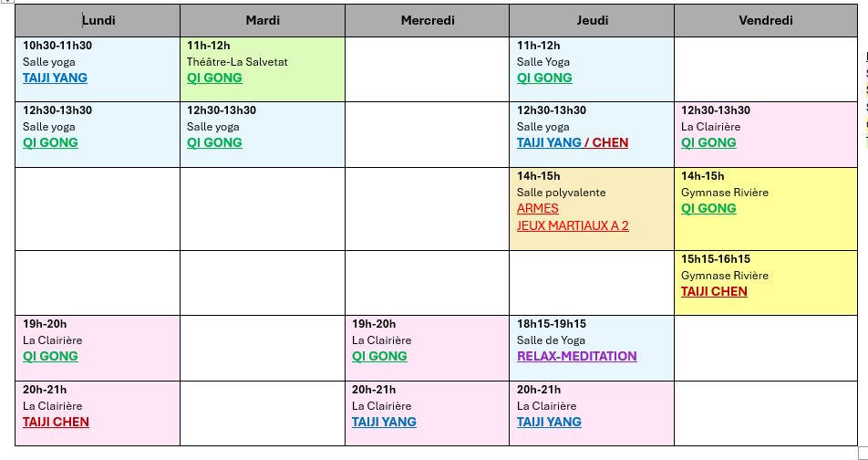Image resolution: width=868 pixels, height=460 pixels.
Task: Open Jeudi 20h-21h TAIJI YANG link
Action: point(549,423)
